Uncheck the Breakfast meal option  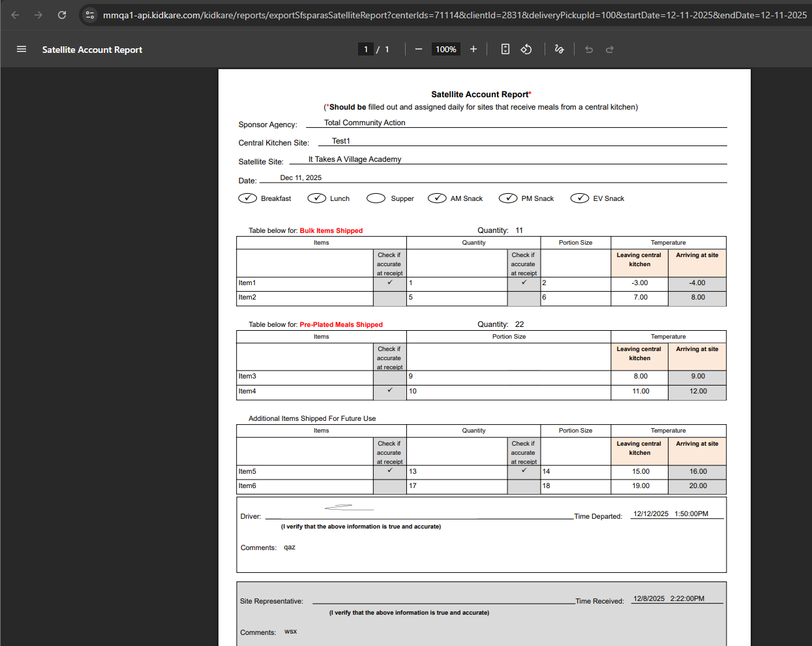point(247,198)
